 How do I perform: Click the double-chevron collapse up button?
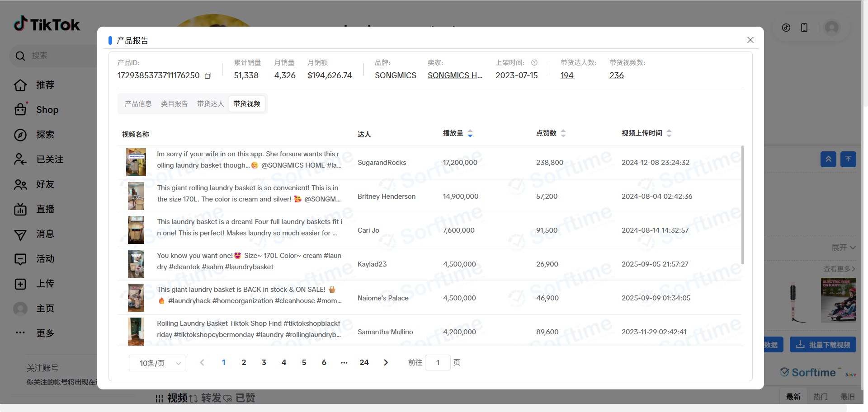pos(828,159)
